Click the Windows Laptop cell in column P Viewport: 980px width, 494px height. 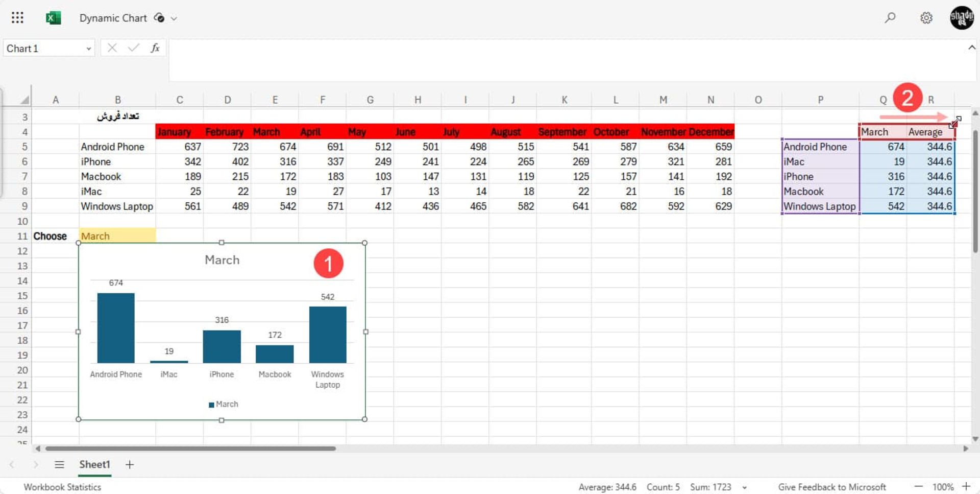[820, 206]
